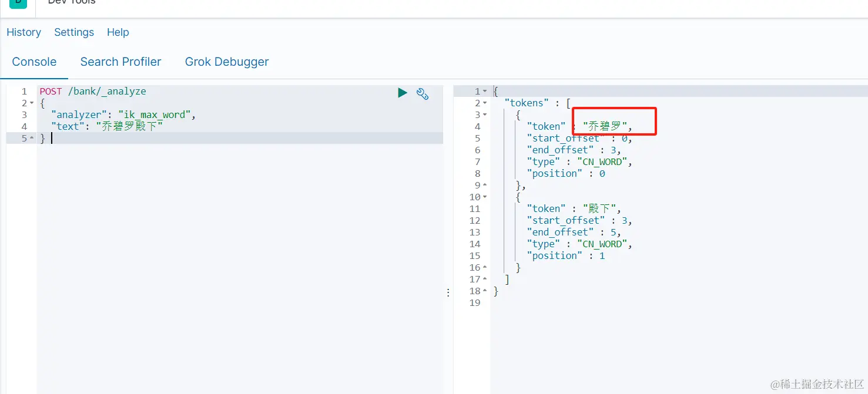
Task: Toggle fold arrow on response line 16
Action: (x=485, y=268)
